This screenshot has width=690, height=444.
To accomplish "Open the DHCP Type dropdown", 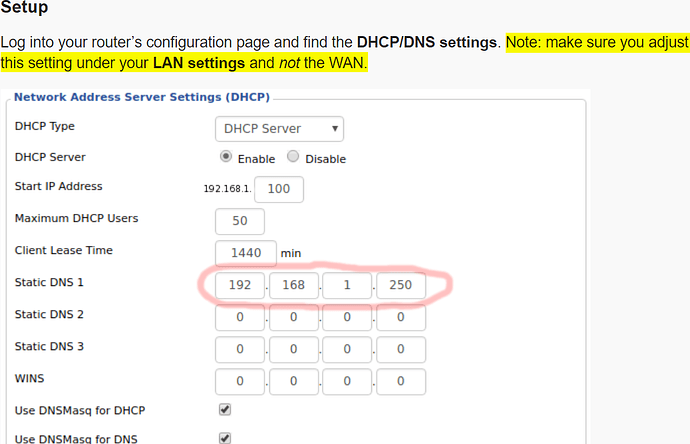I will click(x=280, y=128).
